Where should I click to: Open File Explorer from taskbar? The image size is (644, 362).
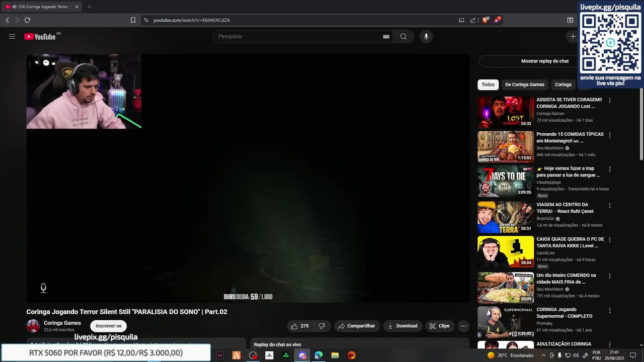coord(335,355)
